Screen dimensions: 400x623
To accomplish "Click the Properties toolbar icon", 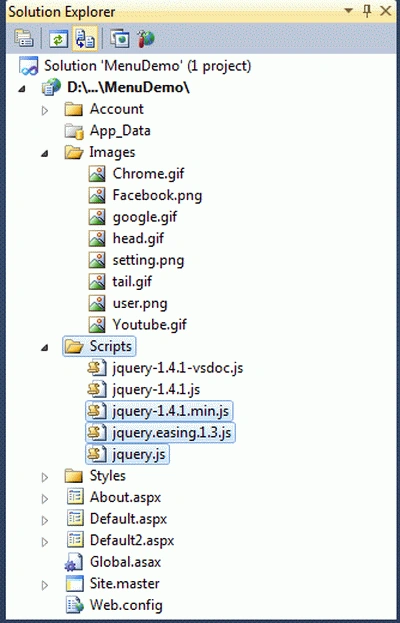I will (x=24, y=39).
